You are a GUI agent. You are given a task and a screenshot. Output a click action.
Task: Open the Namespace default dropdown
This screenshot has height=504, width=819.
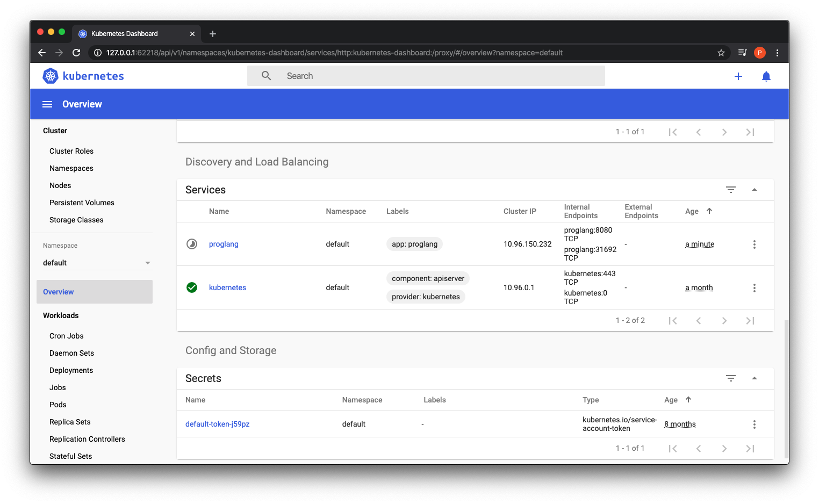97,263
